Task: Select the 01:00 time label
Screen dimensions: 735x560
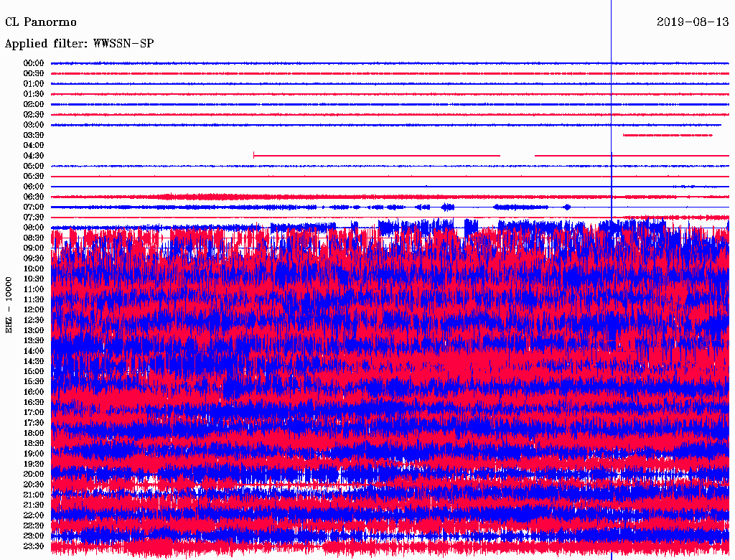Action: 34,84
